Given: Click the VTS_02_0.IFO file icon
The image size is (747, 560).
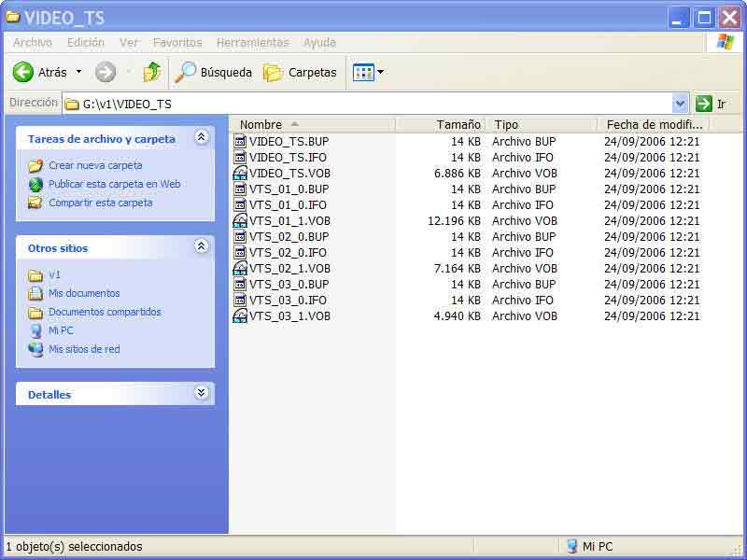Looking at the screenshot, I should pyautogui.click(x=241, y=252).
